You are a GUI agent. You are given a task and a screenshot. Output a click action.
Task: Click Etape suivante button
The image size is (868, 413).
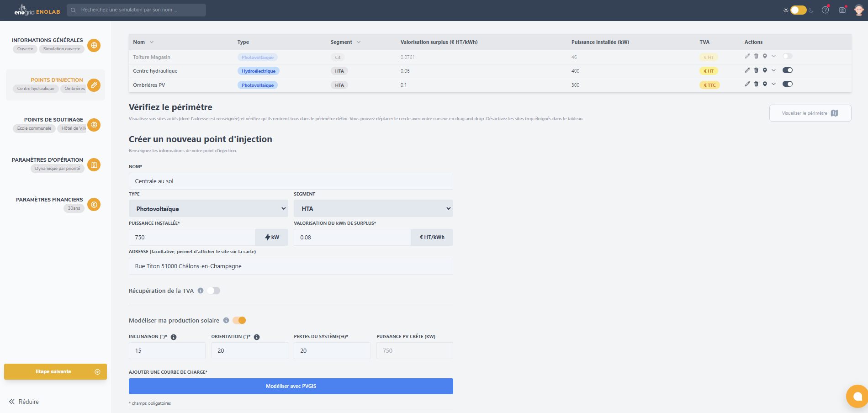coord(55,371)
